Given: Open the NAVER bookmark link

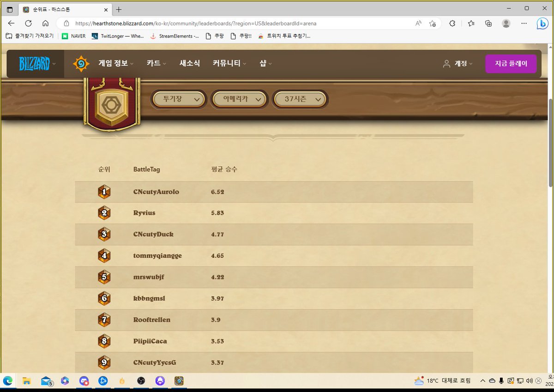Looking at the screenshot, I should click(73, 36).
